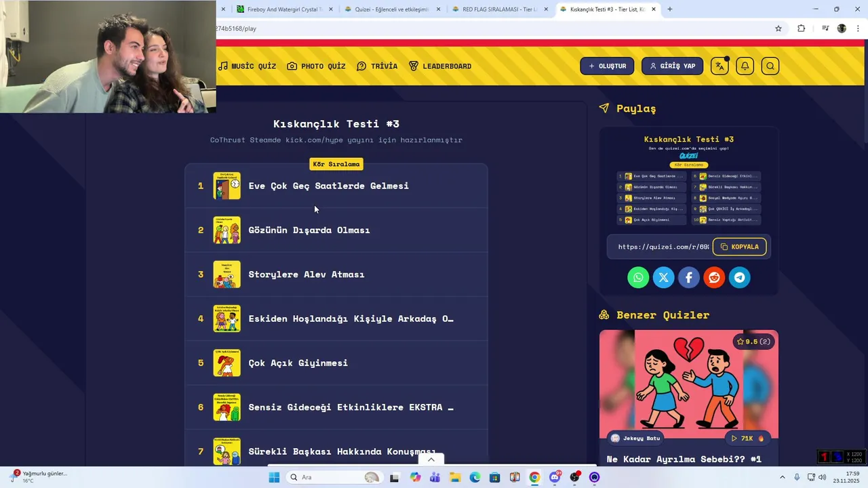Switch to Fireboy And Watergirl tab

pyautogui.click(x=285, y=9)
